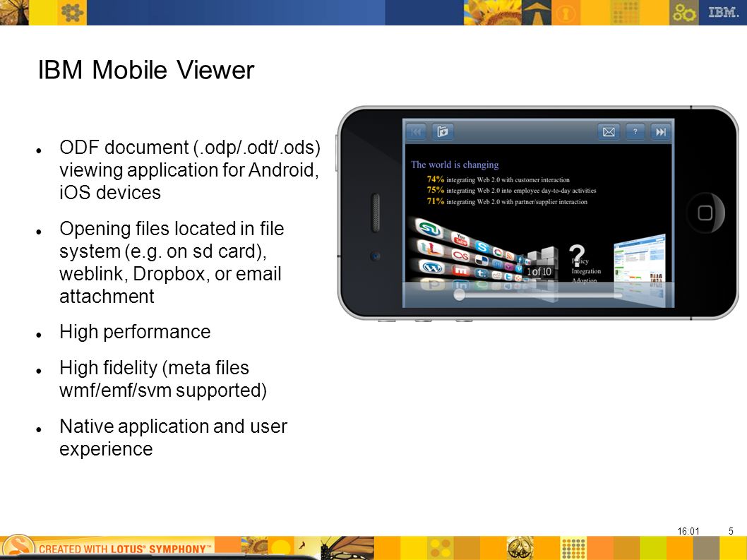Viewport: 747px width, 560px height.
Task: Click the slide position slider handle
Action: tap(459, 295)
